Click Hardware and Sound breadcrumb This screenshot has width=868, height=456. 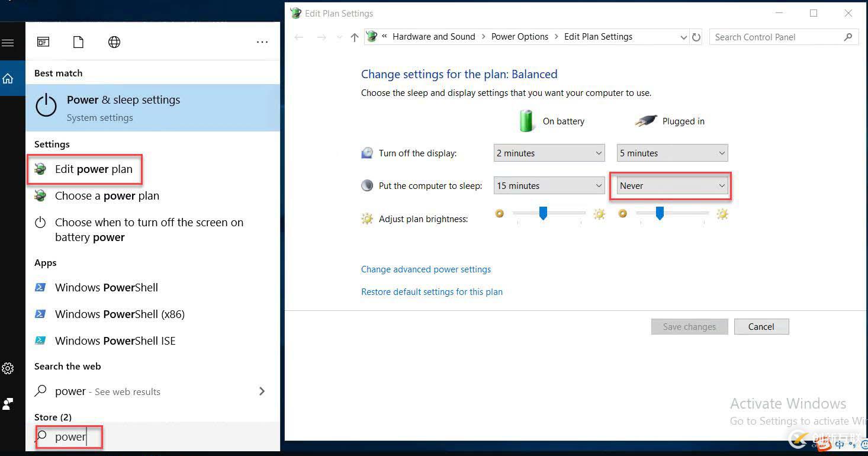(x=433, y=37)
